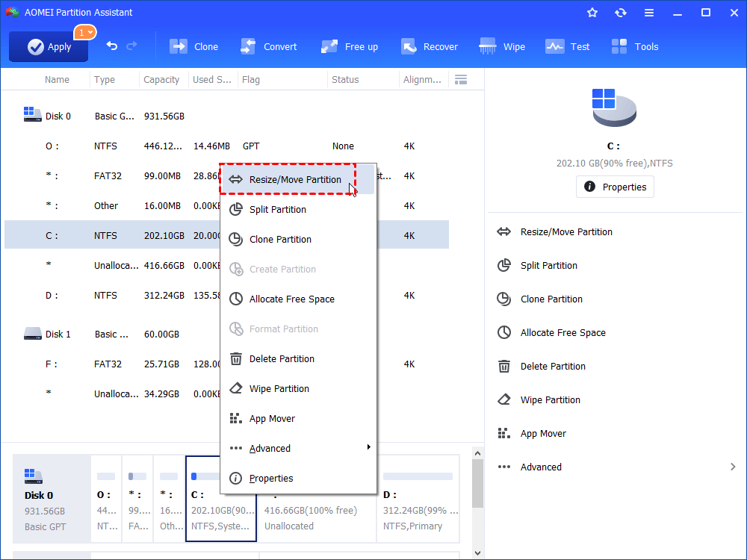This screenshot has width=747, height=560.
Task: Expand Advanced submenu in context menu
Action: click(x=299, y=448)
